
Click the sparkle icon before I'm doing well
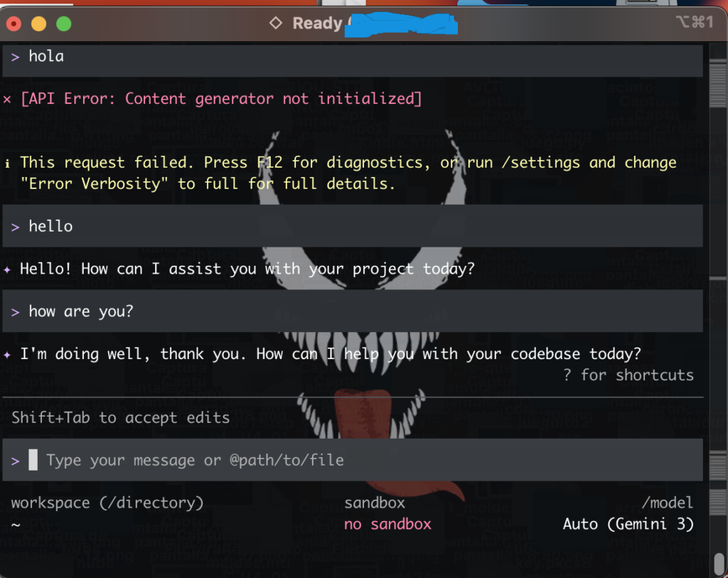pos(7,354)
